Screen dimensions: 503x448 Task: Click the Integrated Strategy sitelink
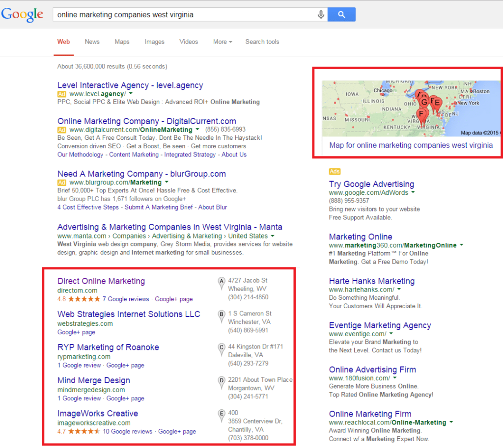pyautogui.click(x=190, y=155)
